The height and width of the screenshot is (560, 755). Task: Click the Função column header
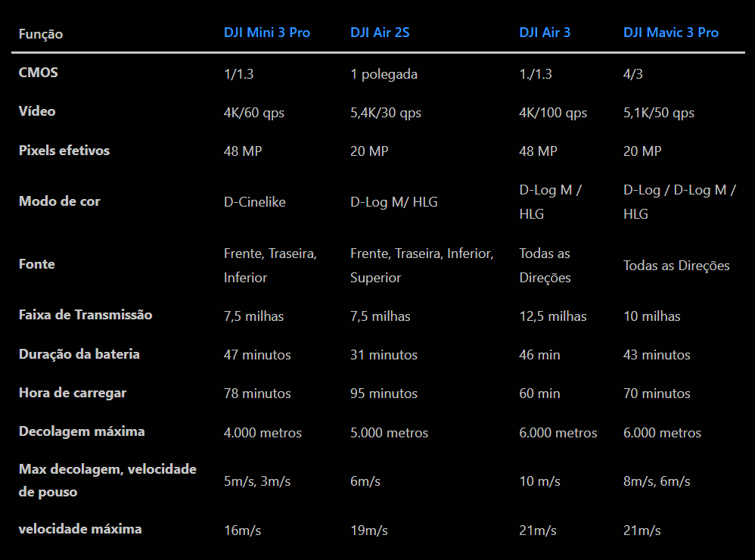point(41,34)
